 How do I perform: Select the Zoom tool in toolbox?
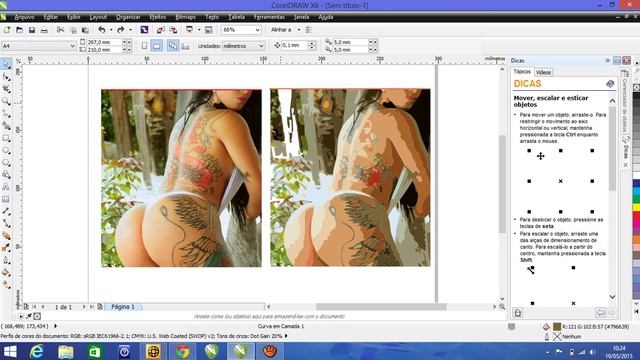point(6,101)
